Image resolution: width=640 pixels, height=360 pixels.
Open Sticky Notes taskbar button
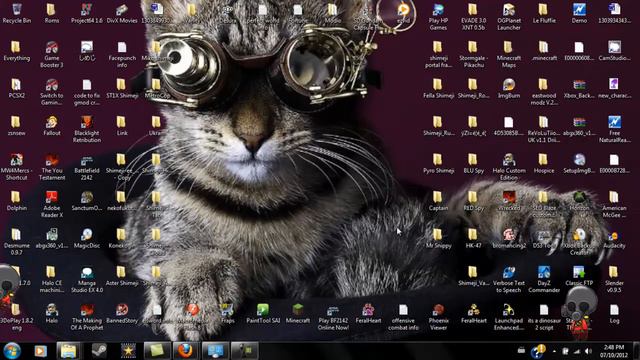tap(157, 351)
